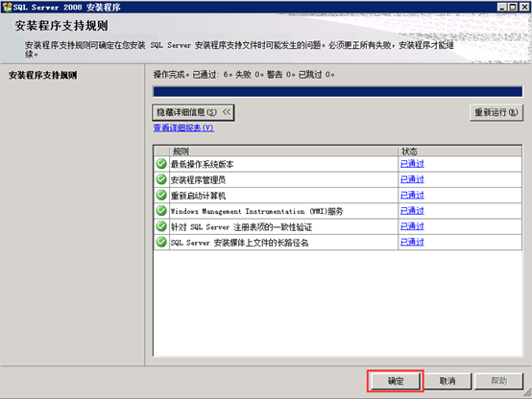The image size is (532, 399).
Task: Click the 规则 column header
Action: pyautogui.click(x=283, y=151)
